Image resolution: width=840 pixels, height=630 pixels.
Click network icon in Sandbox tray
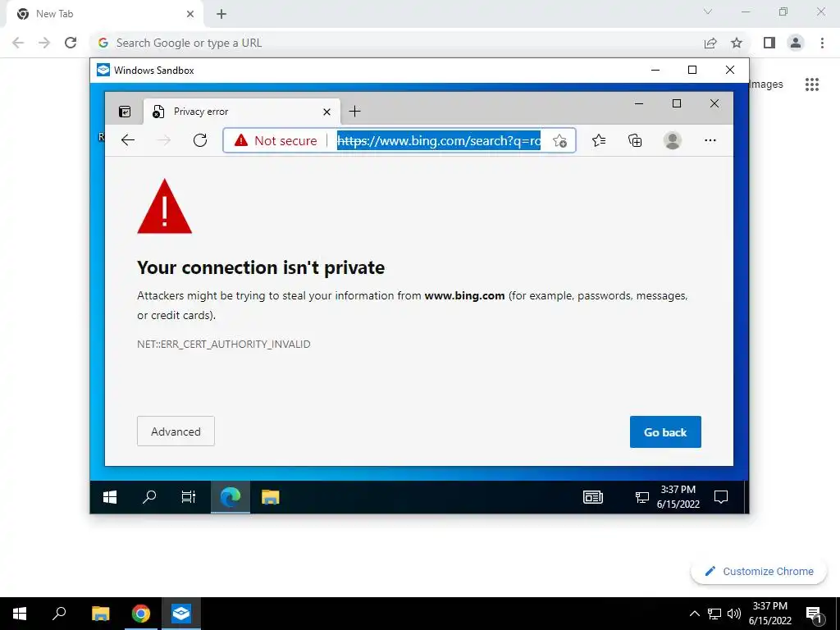tap(641, 498)
